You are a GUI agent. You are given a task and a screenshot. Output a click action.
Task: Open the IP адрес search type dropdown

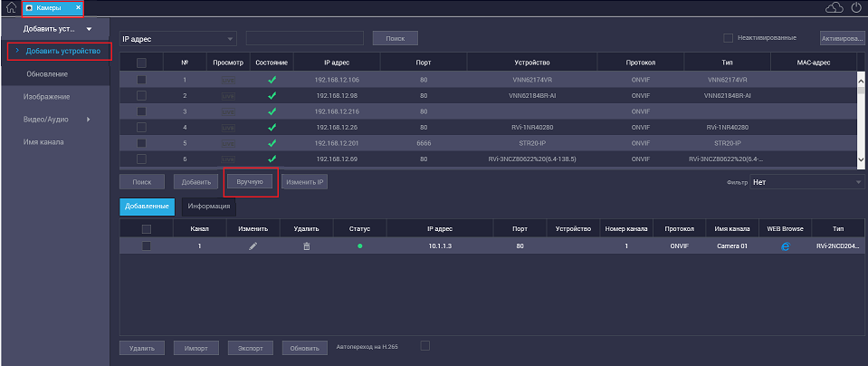coord(177,39)
